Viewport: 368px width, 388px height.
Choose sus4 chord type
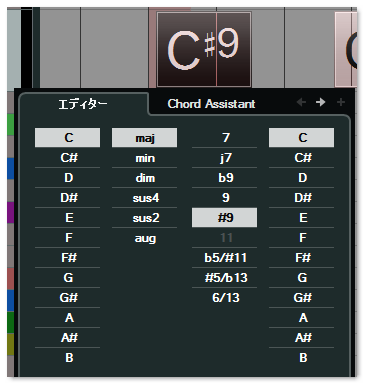[144, 198]
